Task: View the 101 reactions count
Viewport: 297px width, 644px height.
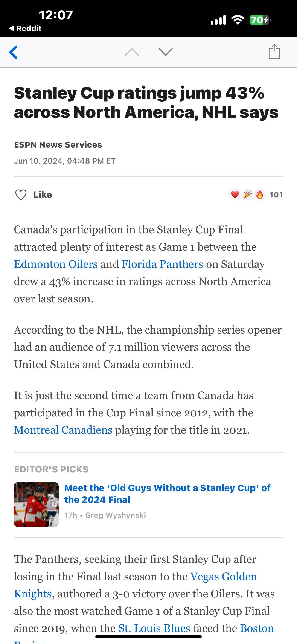Action: tap(276, 194)
